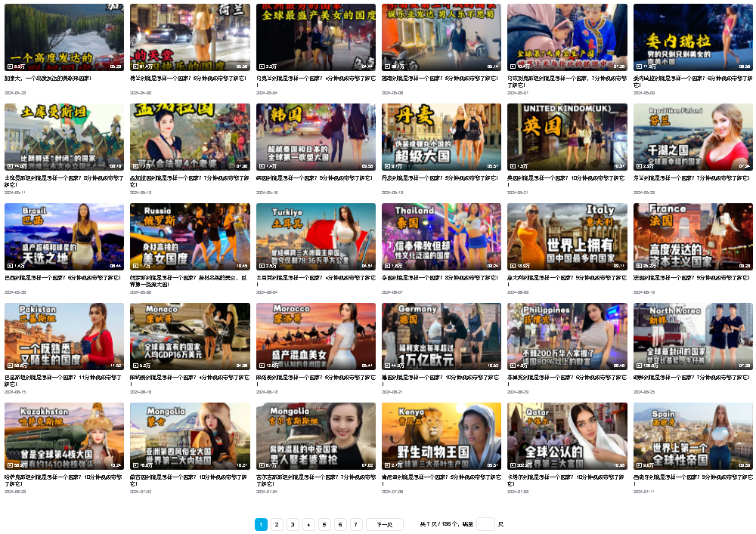Open the North Korea 朝鲜 video thumbnail

(692, 336)
